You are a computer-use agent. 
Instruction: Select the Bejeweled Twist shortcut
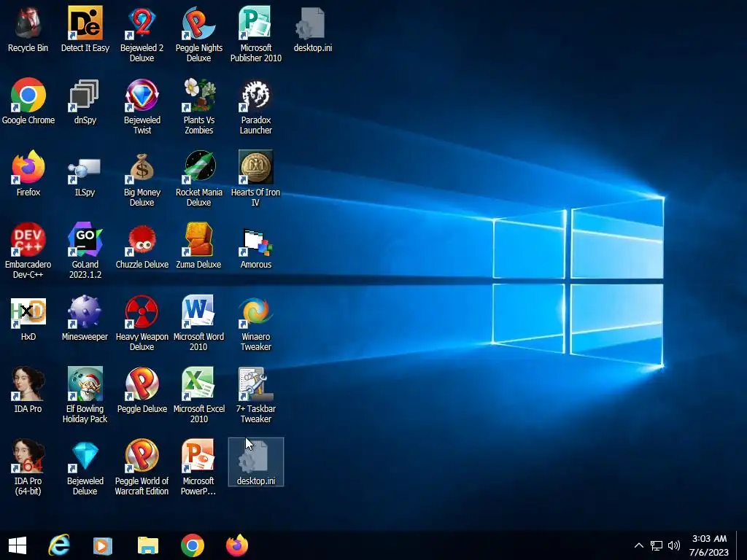(x=142, y=106)
